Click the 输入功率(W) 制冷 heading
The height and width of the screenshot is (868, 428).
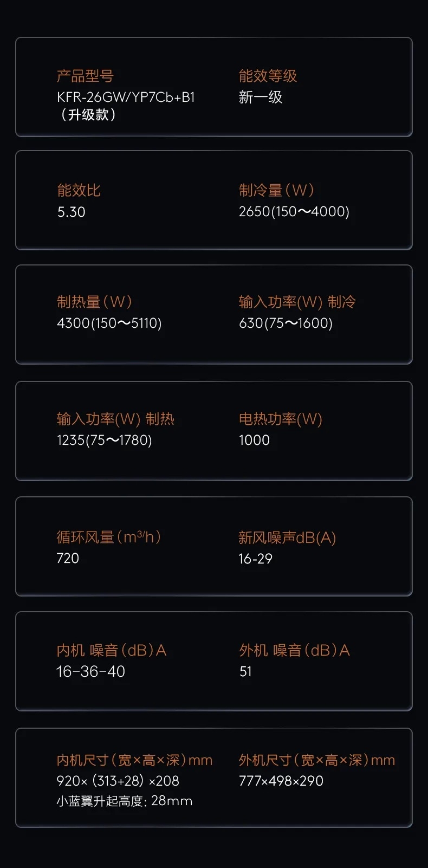[297, 302]
